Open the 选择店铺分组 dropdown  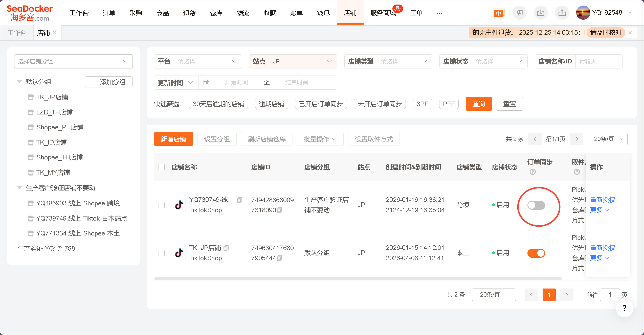[73, 61]
